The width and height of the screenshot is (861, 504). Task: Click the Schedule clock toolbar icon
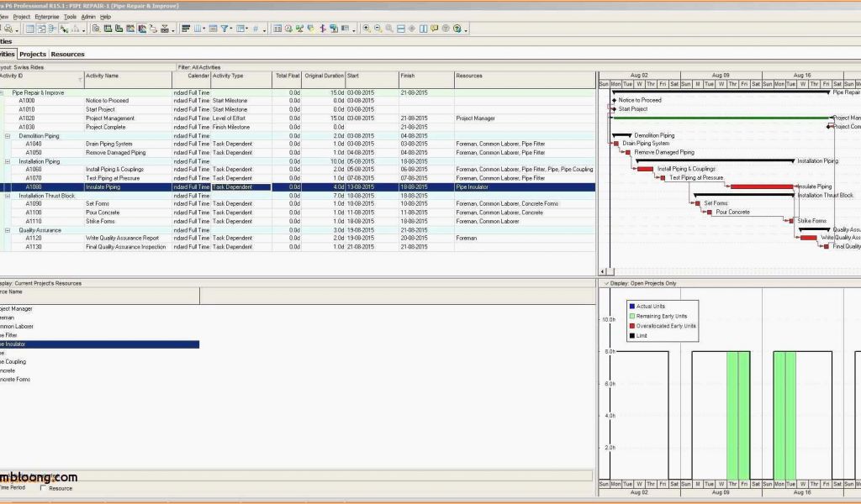(x=289, y=29)
